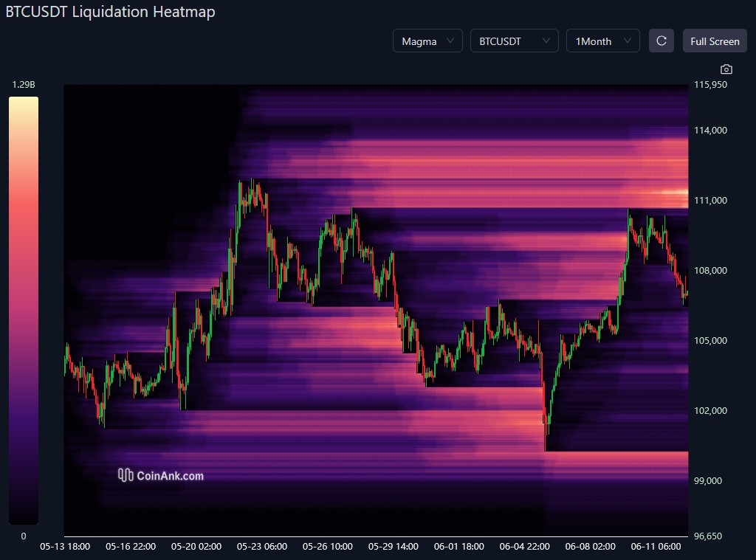This screenshot has height=560, width=756.
Task: Click the 108,000 price axis label
Action: click(x=711, y=270)
